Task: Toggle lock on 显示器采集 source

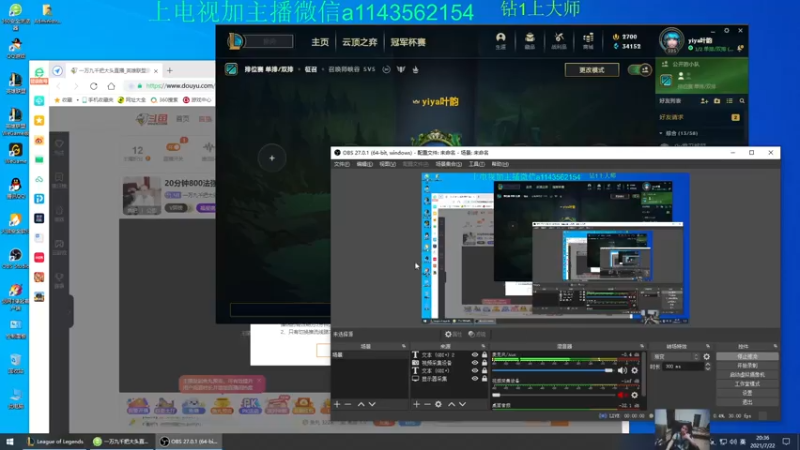Action: pyautogui.click(x=484, y=379)
